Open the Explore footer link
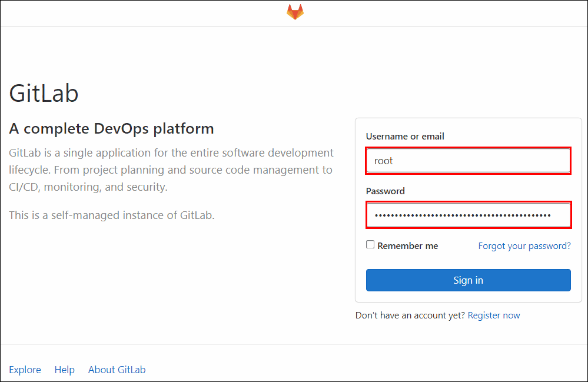Image resolution: width=588 pixels, height=382 pixels. tap(25, 370)
